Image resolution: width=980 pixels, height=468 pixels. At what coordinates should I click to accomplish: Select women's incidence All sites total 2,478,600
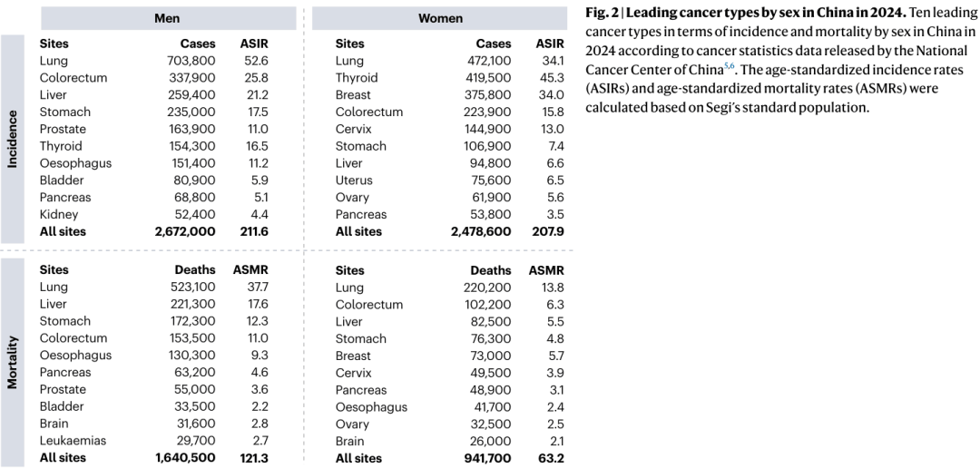pyautogui.click(x=481, y=231)
